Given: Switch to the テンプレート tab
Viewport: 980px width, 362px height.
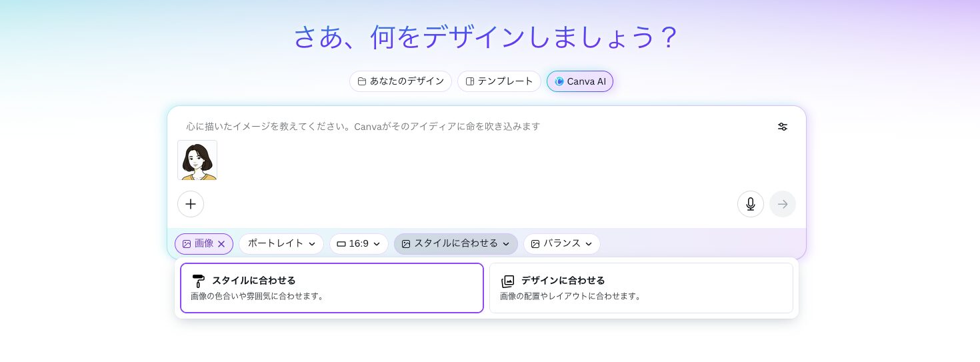Looking at the screenshot, I should (499, 81).
